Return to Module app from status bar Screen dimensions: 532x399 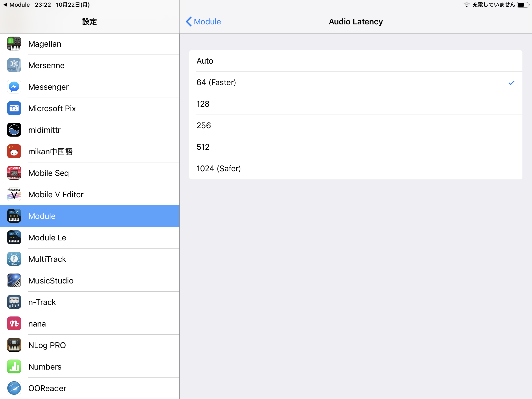click(x=16, y=5)
